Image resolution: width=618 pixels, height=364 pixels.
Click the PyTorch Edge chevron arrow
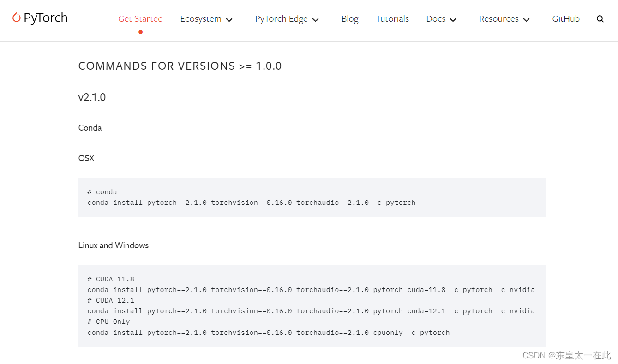click(316, 20)
